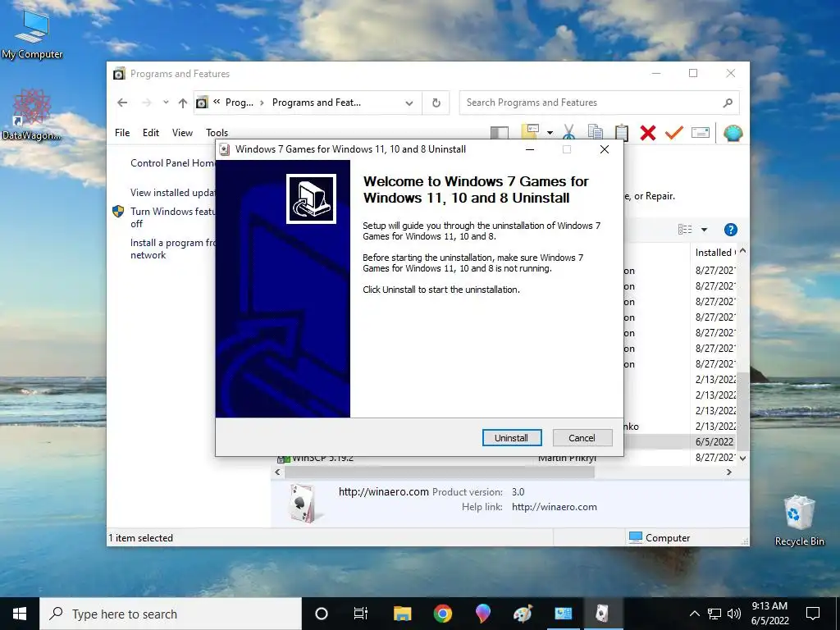Image resolution: width=840 pixels, height=630 pixels.
Task: Click vertical scrollbar up arrow in list
Action: pyautogui.click(x=742, y=251)
